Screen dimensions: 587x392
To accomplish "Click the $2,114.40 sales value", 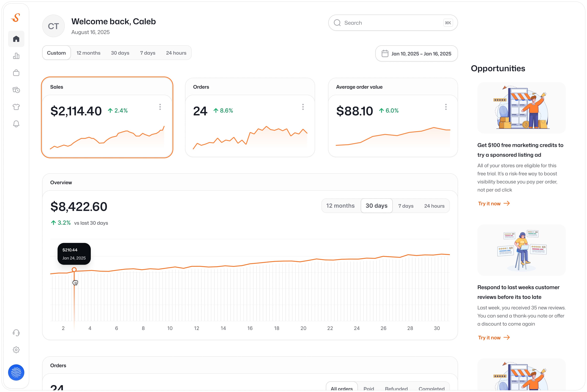I will click(76, 111).
